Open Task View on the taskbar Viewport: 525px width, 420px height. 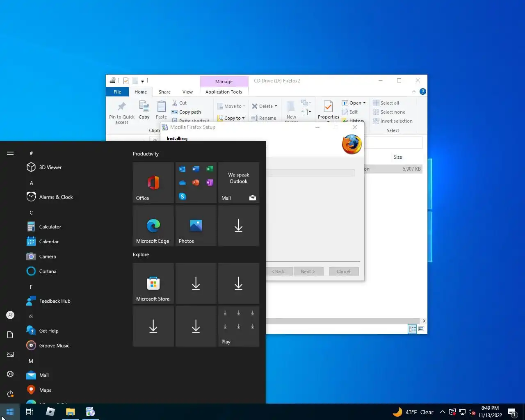pyautogui.click(x=30, y=412)
